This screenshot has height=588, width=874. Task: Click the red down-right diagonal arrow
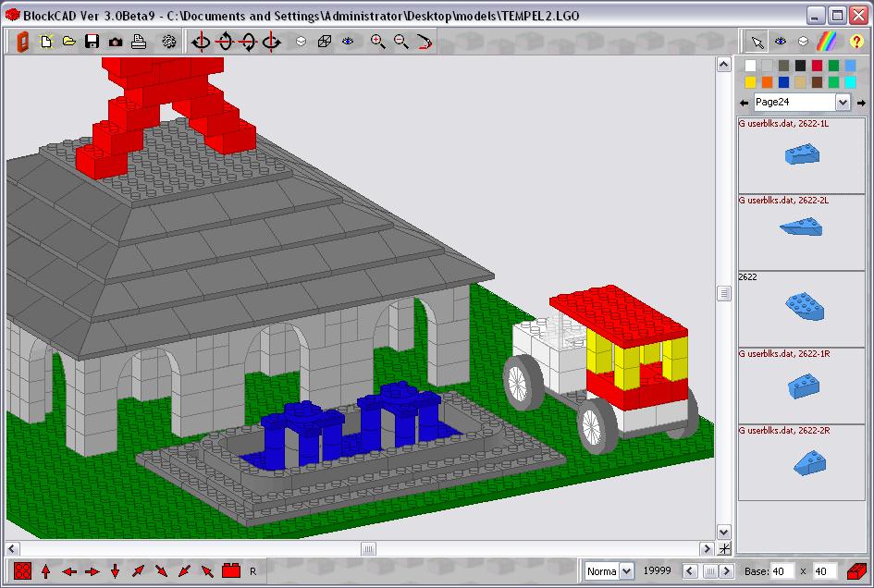pyautogui.click(x=161, y=571)
